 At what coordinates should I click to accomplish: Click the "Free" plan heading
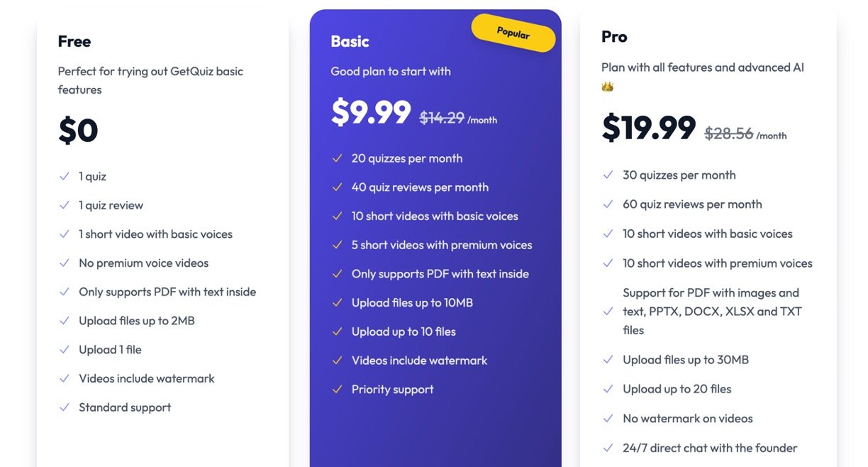74,41
